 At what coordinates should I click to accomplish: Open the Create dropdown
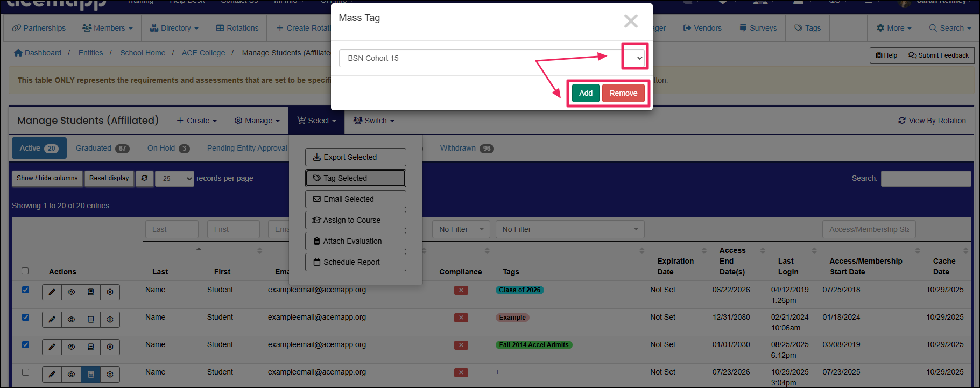click(x=196, y=121)
